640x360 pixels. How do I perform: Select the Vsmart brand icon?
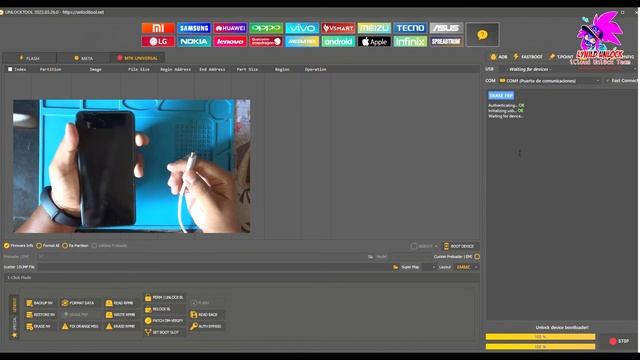pyautogui.click(x=338, y=28)
